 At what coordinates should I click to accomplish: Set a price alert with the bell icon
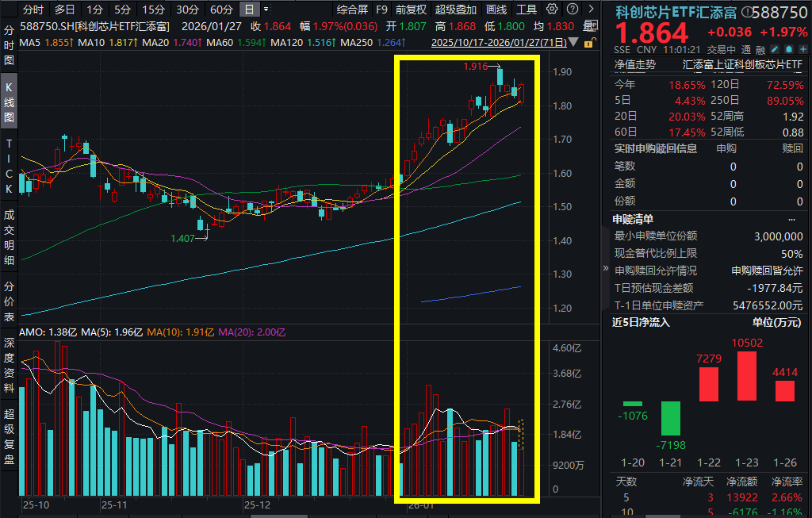pos(789,49)
